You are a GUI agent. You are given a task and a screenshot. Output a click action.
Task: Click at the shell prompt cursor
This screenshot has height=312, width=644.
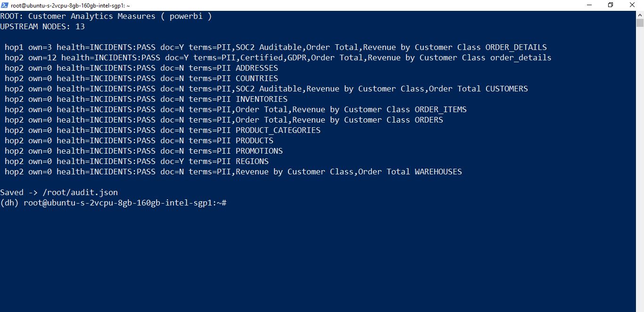tap(229, 203)
